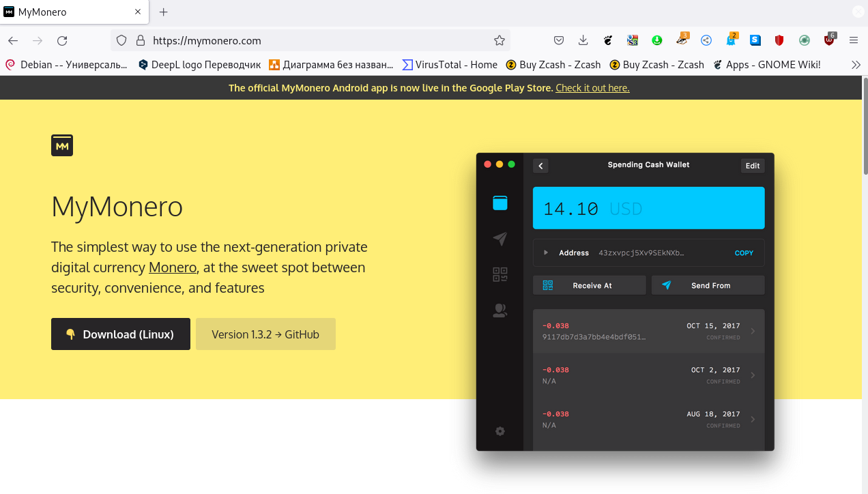Open a new tab with the plus button

tap(164, 12)
